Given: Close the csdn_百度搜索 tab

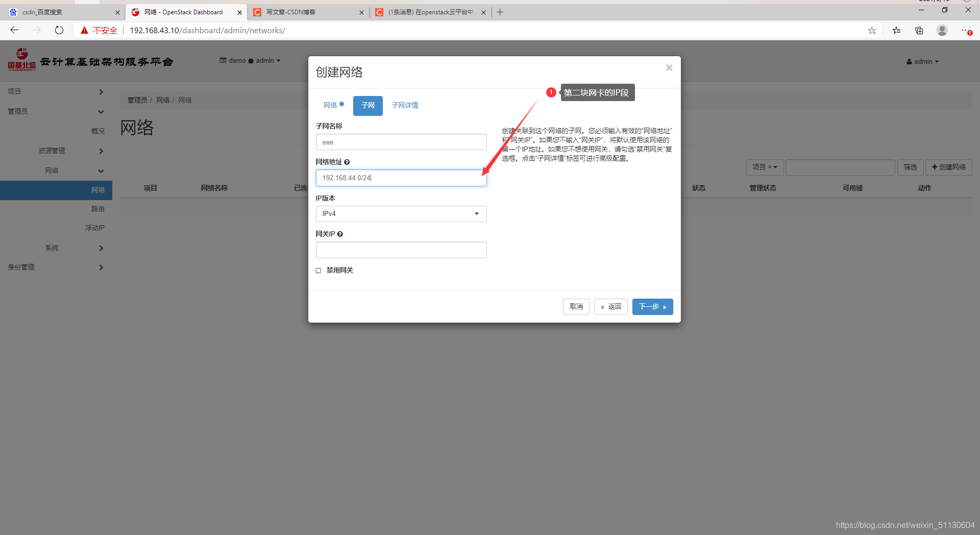Looking at the screenshot, I should [117, 12].
